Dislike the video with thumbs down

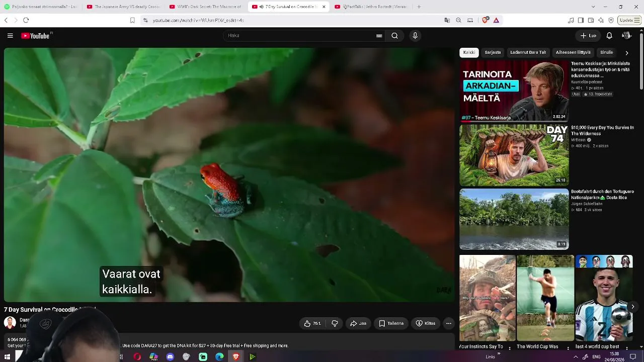tap(335, 323)
